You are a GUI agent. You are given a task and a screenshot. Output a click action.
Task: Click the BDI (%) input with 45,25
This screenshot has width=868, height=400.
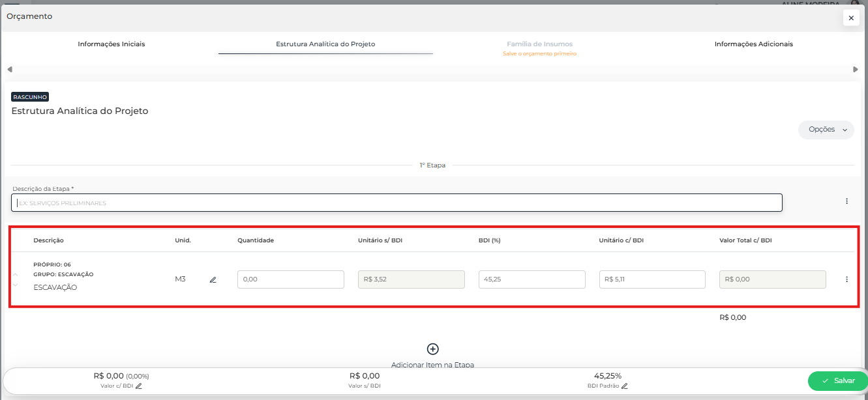point(531,279)
